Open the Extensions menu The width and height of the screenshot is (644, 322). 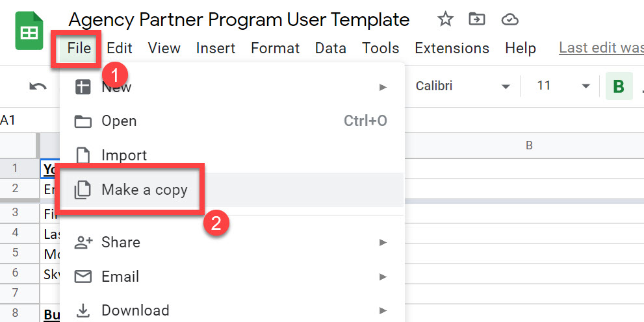coord(452,48)
